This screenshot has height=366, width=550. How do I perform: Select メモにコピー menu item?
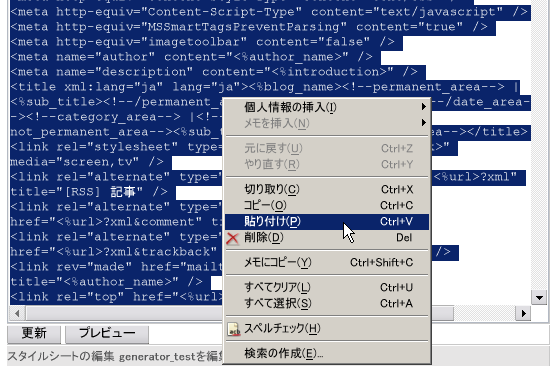point(327,262)
